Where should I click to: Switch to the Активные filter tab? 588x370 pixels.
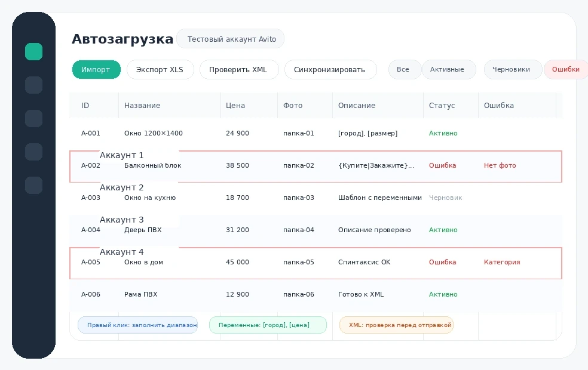(x=449, y=70)
